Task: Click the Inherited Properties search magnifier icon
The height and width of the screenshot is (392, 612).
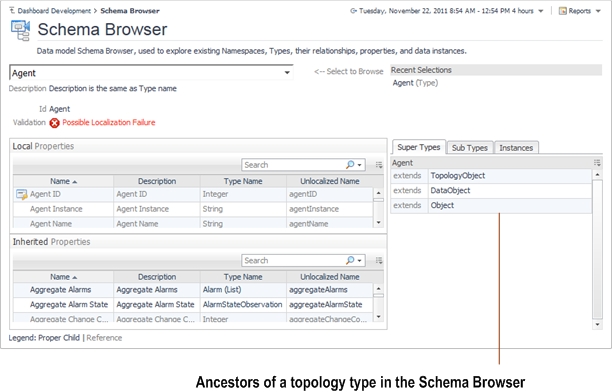Action: 350,260
